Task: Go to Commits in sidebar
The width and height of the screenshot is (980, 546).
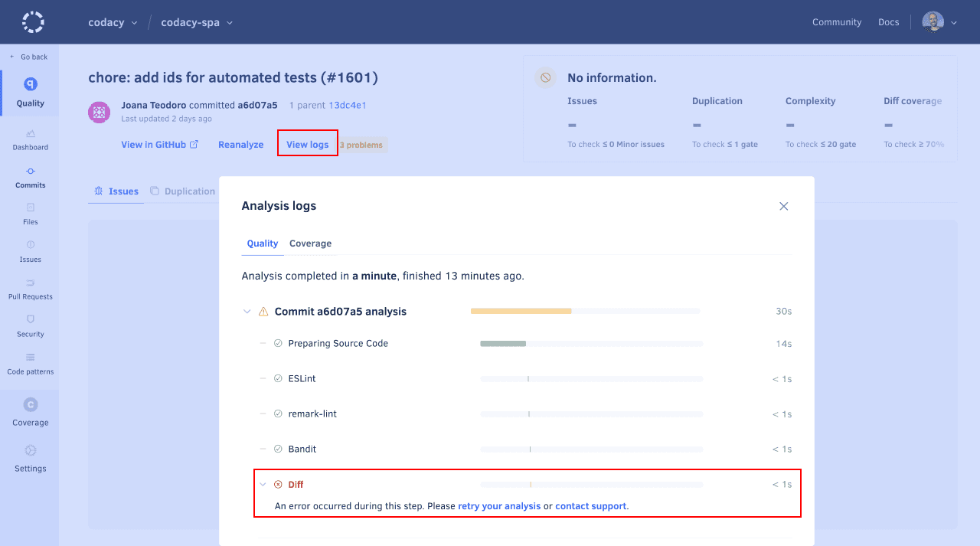Action: click(31, 177)
